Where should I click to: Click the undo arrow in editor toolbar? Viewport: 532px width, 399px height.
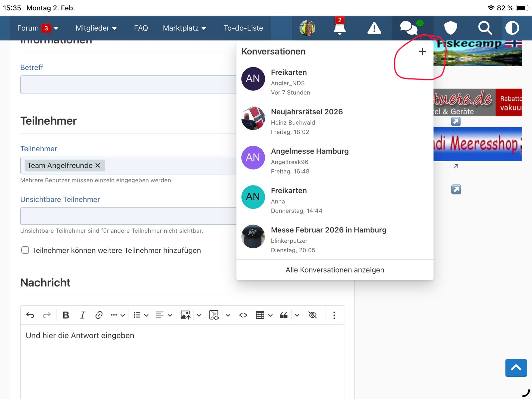pos(30,315)
